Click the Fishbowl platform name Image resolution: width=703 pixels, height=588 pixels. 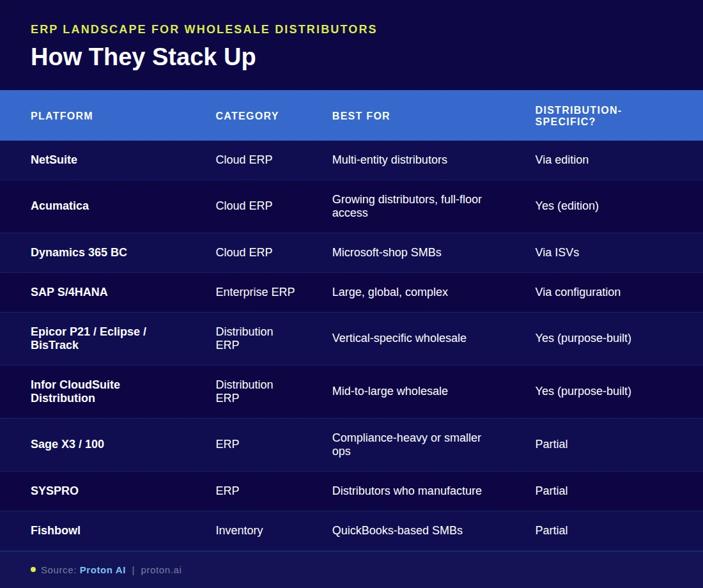click(x=56, y=530)
